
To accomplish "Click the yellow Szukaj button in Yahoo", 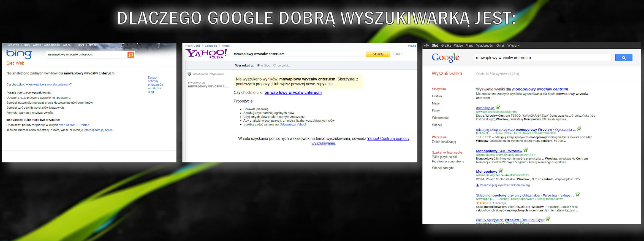I will [378, 54].
